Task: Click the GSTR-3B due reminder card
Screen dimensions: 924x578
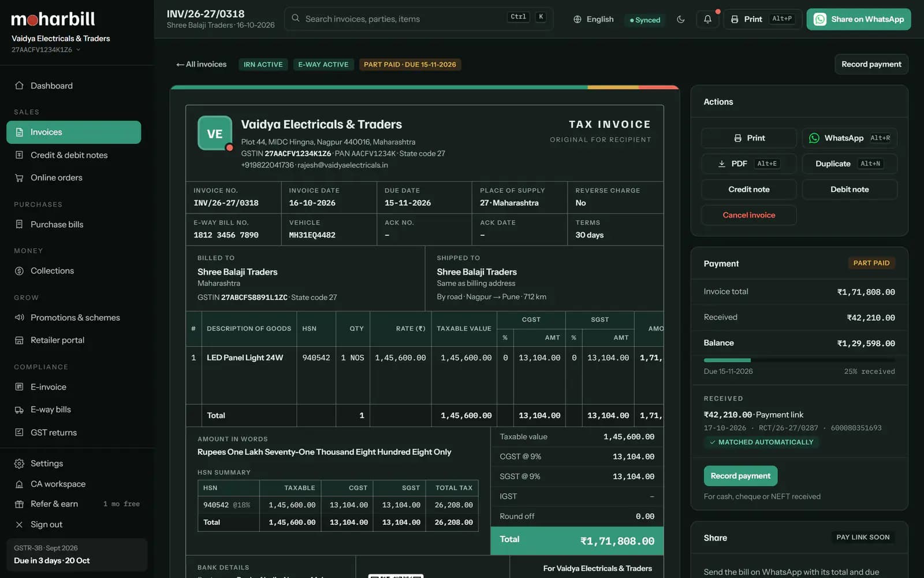Action: (x=77, y=554)
